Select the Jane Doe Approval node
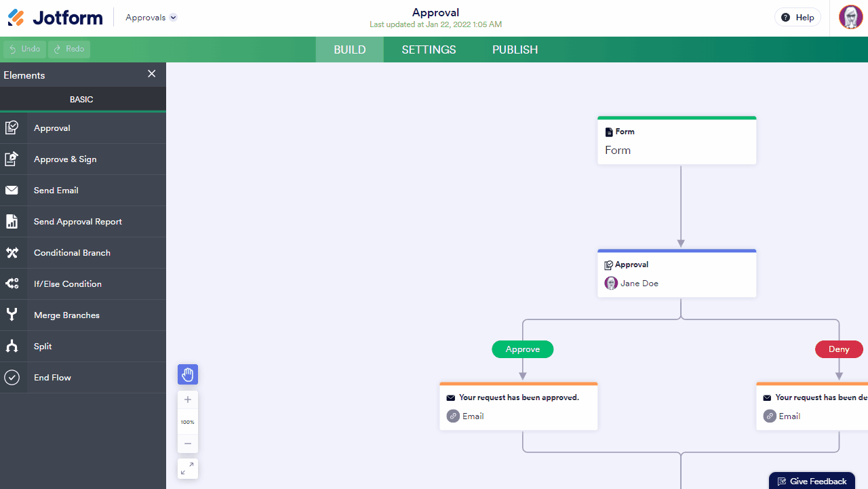This screenshot has width=868, height=489. click(x=676, y=273)
